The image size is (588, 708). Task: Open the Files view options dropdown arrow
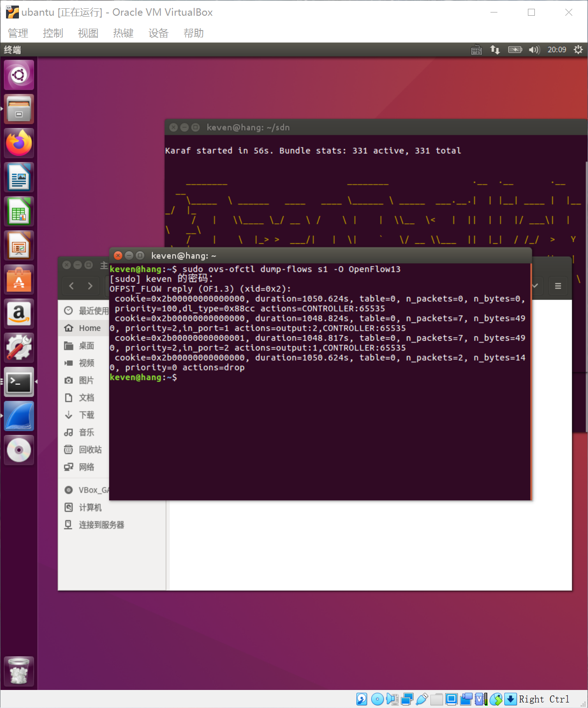pos(536,286)
